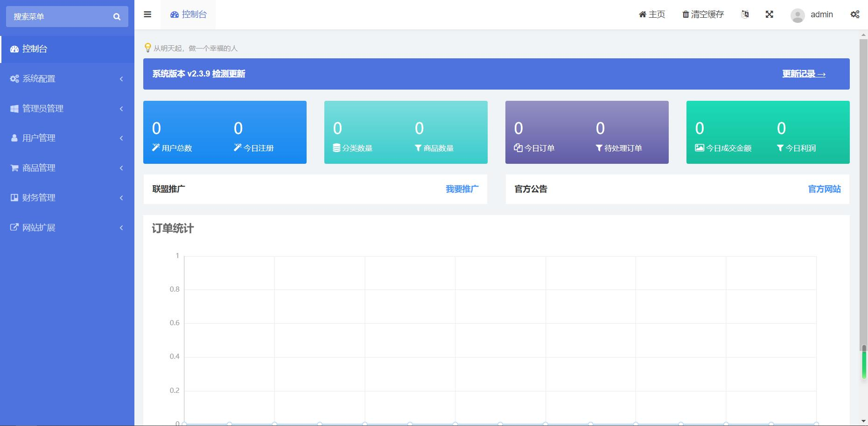Open the 更新记录 link
The image size is (868, 426).
tap(804, 74)
